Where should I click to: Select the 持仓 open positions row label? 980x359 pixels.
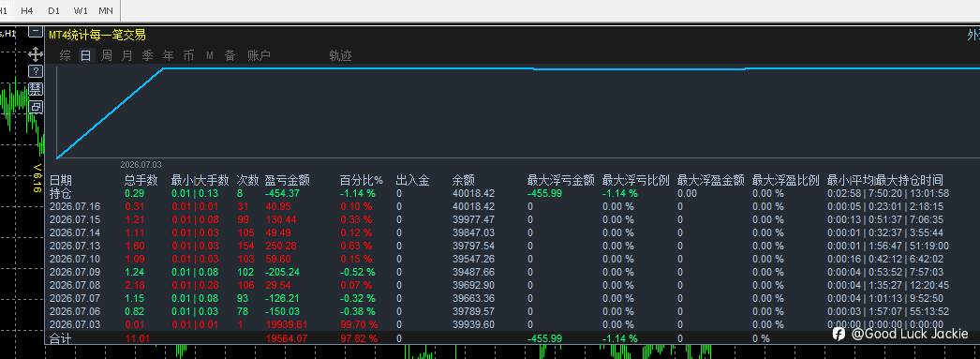click(x=61, y=193)
